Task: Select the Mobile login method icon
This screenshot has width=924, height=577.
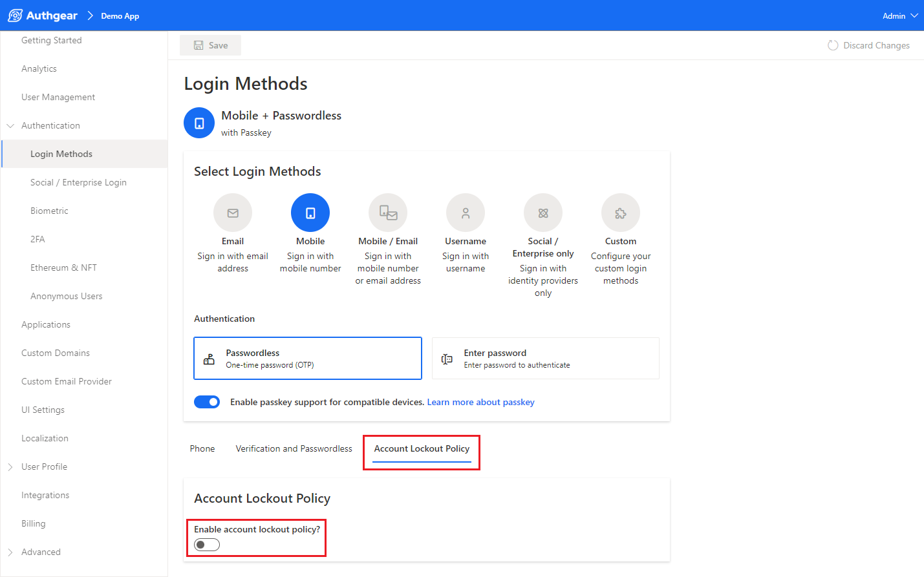Action: [x=310, y=213]
